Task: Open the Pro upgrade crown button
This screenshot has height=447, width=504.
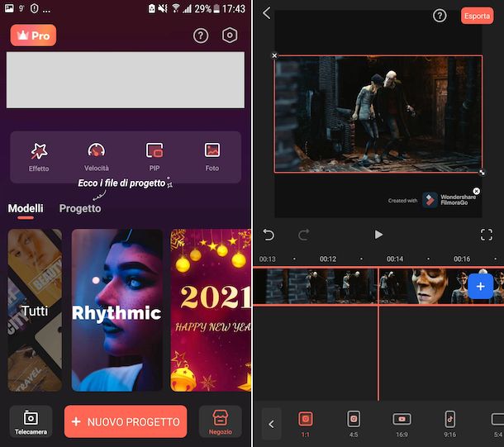Action: (33, 36)
